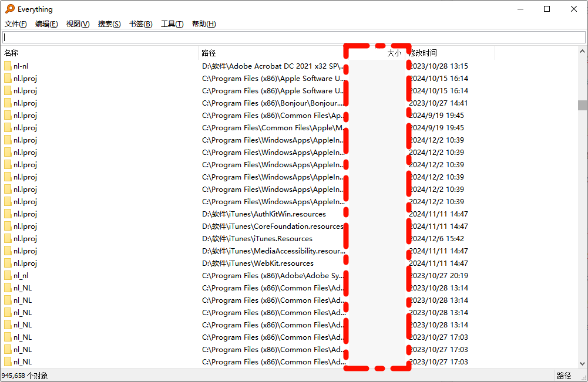Click the scrollbar down arrow
Screen dimensions: 588x382
(582, 363)
